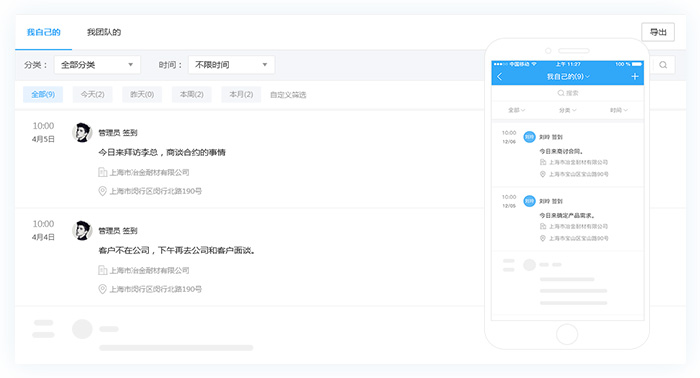Click admin avatar on April 4 entry

(82, 230)
